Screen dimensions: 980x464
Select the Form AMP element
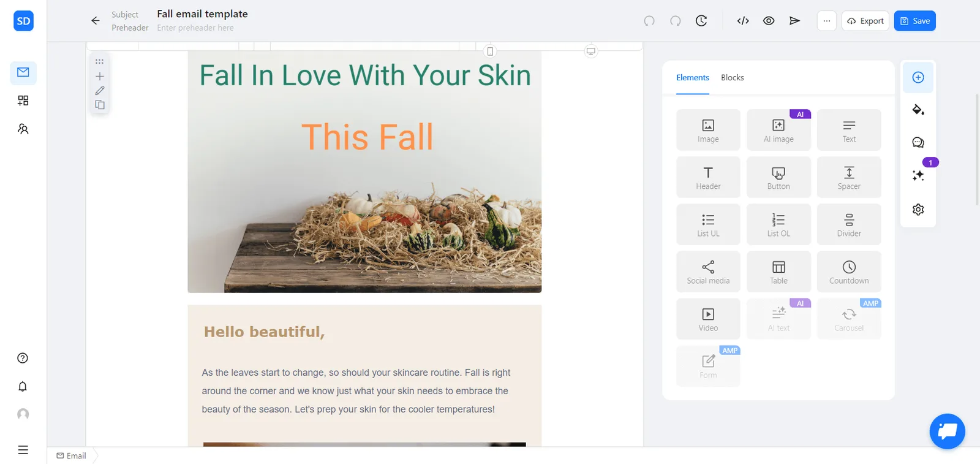(x=708, y=366)
